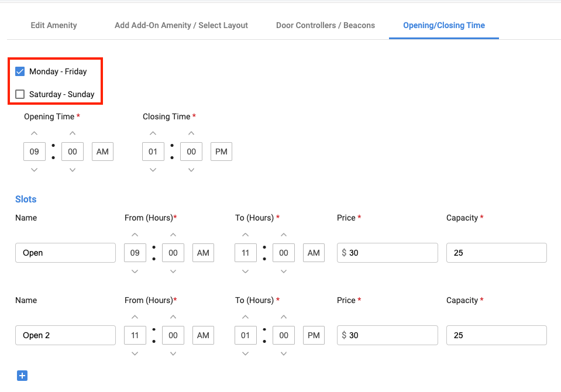Decrease From minutes for the Open 2 slot
The width and height of the screenshot is (561, 392).
(173, 354)
